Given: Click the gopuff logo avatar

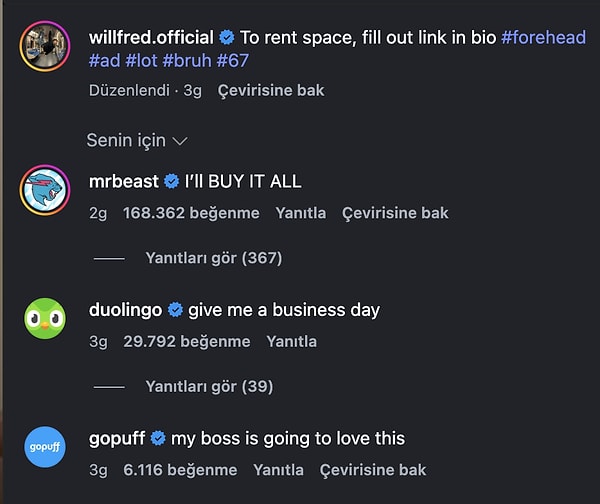Looking at the screenshot, I should point(44,446).
